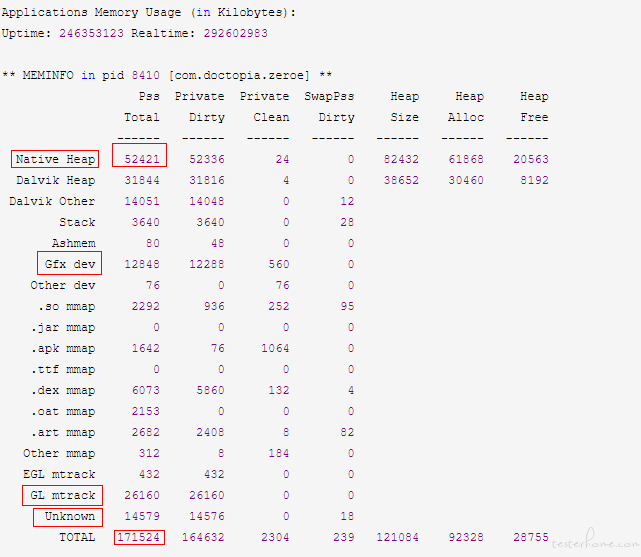Click the pid number 8410
Screen dimensions: 641x557
click(146, 75)
